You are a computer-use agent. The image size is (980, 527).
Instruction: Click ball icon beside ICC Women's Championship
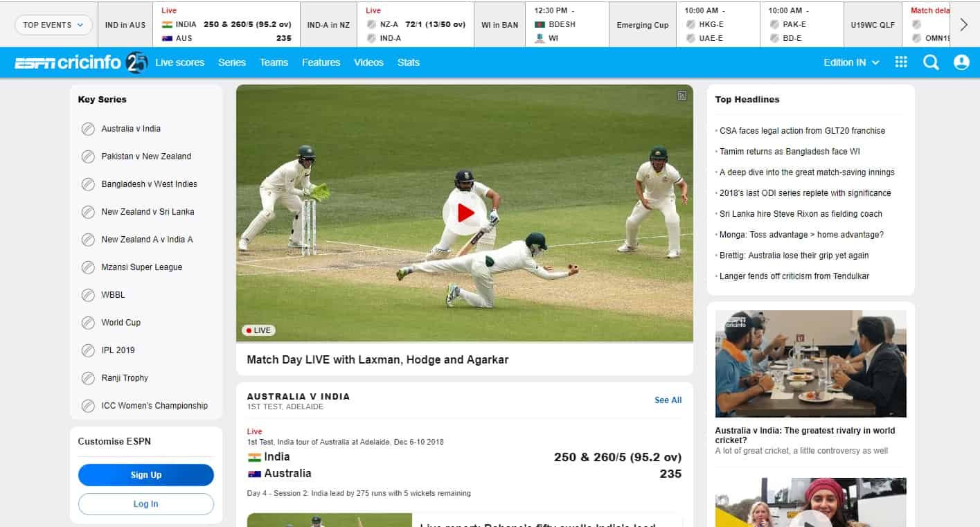pos(88,406)
